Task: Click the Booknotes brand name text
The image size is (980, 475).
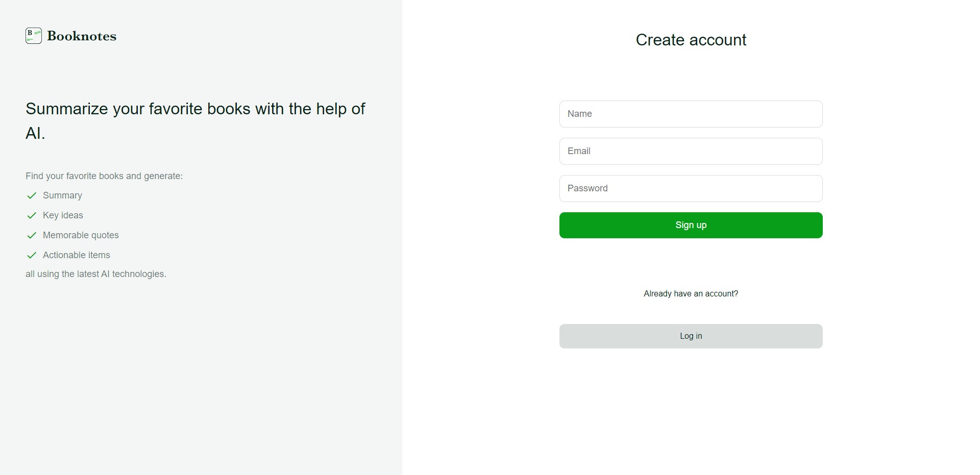Action: pyautogui.click(x=82, y=36)
